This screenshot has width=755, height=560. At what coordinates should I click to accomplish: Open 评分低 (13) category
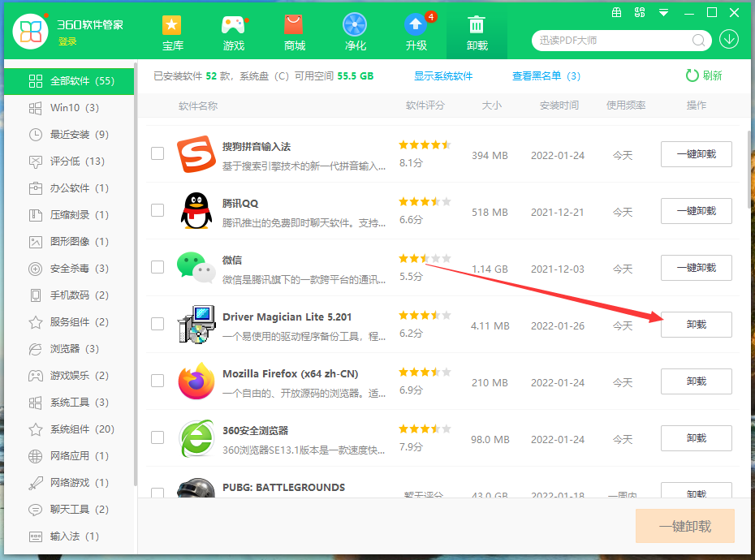[69, 162]
